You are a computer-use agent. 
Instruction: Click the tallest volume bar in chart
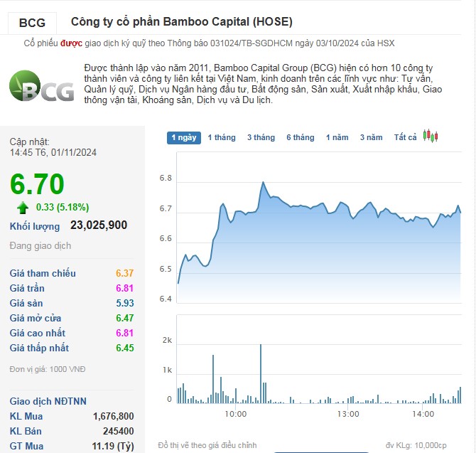tap(261, 373)
